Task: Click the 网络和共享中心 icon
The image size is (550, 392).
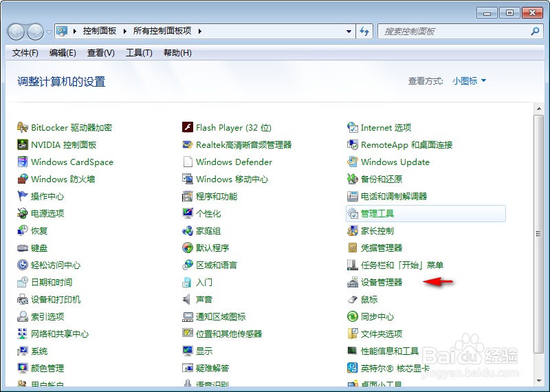Action: coord(23,334)
